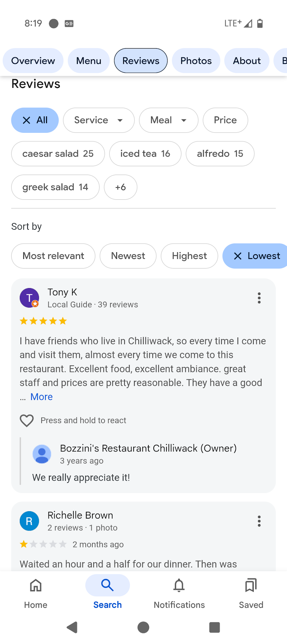Tap Bozzini's owner reply avatar
Image resolution: width=287 pixels, height=644 pixels.
42,454
